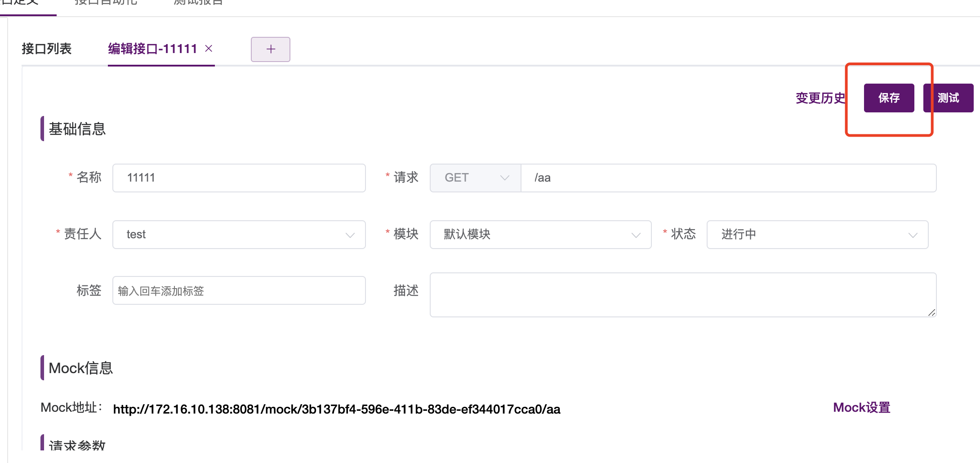Viewport: 980px width, 463px height.
Task: Click the 测试 button
Action: (948, 98)
